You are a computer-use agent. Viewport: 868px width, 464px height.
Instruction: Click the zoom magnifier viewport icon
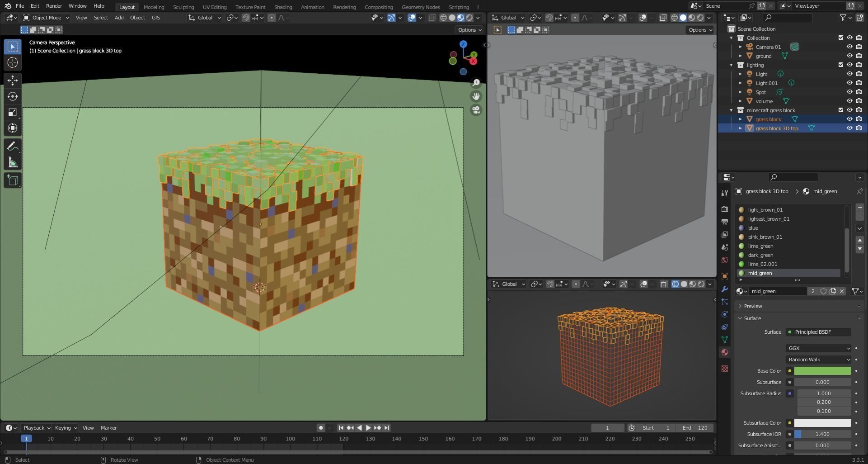(476, 83)
